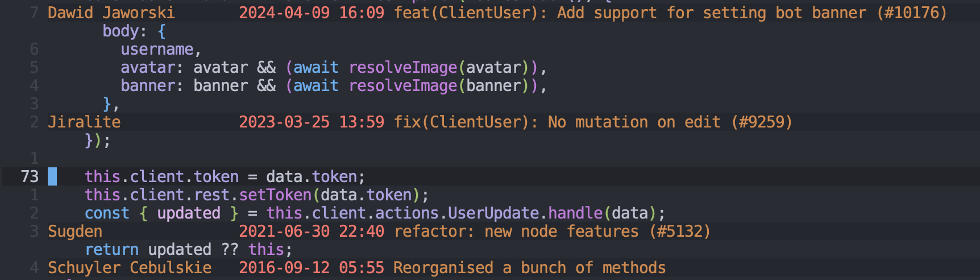Viewport: 980px width, 280px height.
Task: Click the Schuyler Cebulskie blame author name
Action: click(x=130, y=267)
